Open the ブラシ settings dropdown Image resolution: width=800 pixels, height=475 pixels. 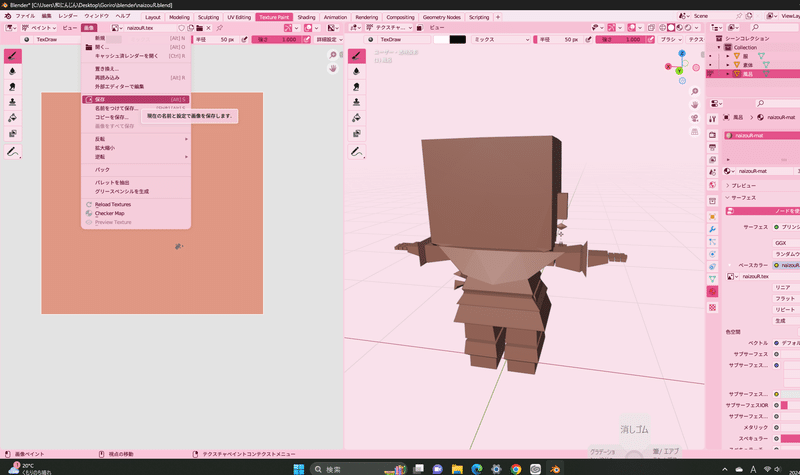coord(671,39)
